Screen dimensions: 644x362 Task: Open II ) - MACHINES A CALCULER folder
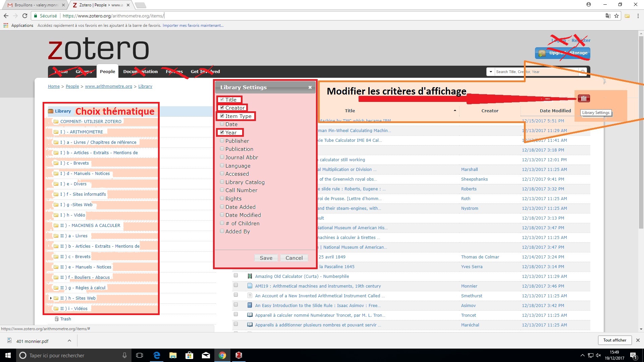90,225
